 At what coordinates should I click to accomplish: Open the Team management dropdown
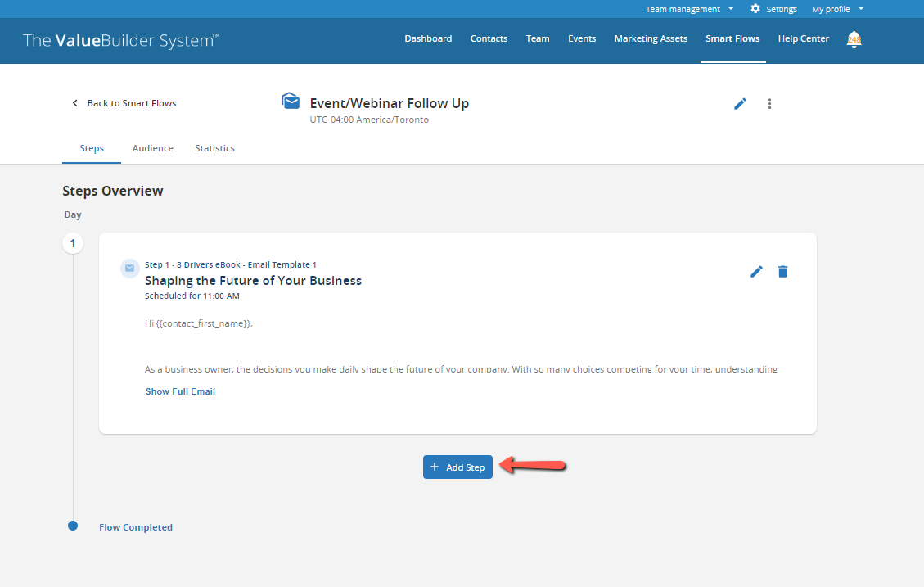[x=684, y=9]
